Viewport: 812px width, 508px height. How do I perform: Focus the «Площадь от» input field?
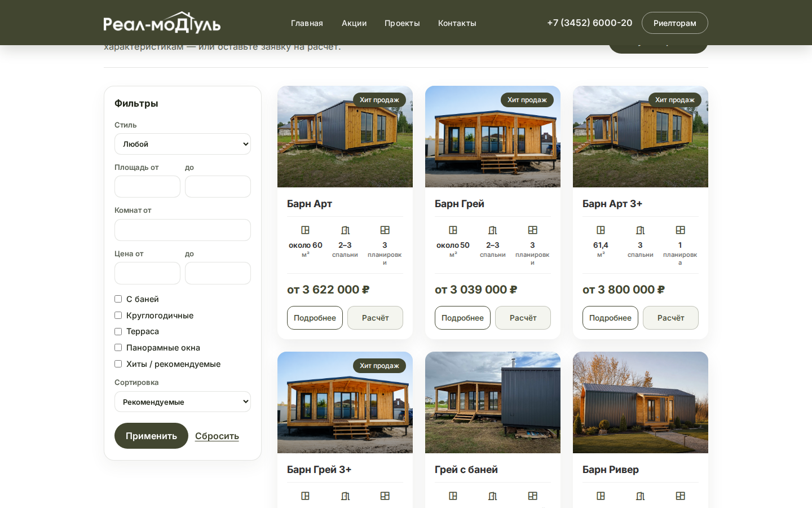[x=147, y=187]
